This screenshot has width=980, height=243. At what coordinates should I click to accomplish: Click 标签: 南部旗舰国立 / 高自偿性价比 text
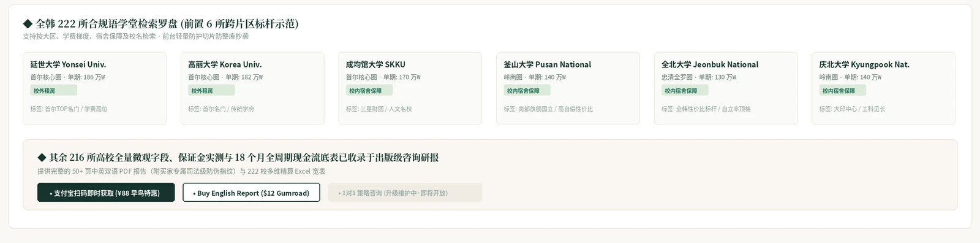tap(548, 109)
